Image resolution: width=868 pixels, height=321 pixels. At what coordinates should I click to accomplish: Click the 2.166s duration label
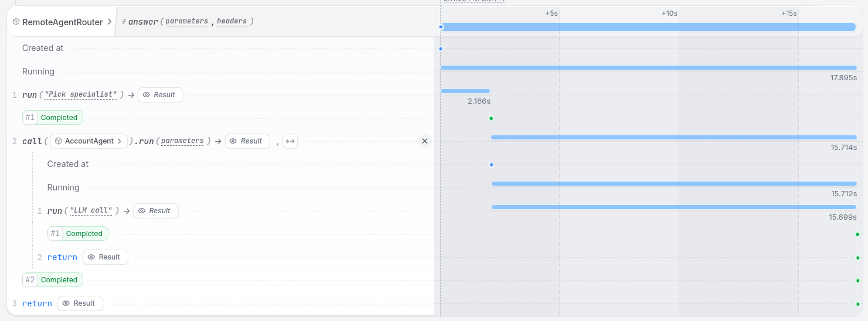pos(479,101)
